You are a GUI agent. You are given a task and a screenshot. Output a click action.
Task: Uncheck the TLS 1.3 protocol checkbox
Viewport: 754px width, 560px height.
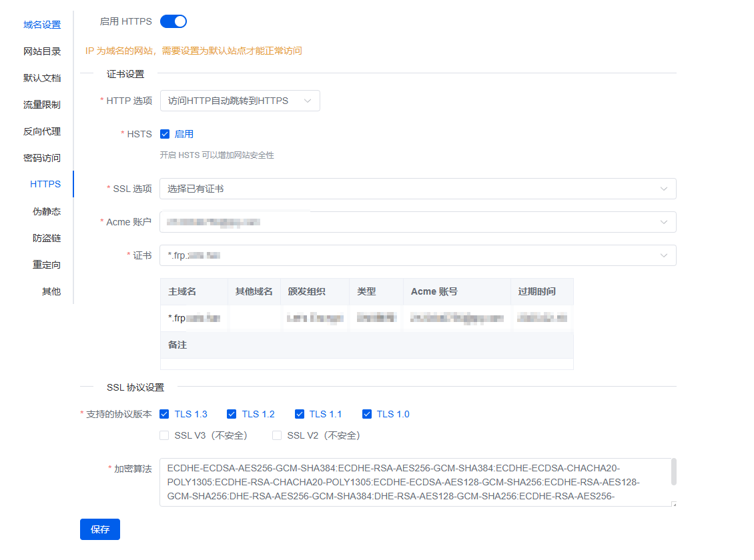coord(165,414)
